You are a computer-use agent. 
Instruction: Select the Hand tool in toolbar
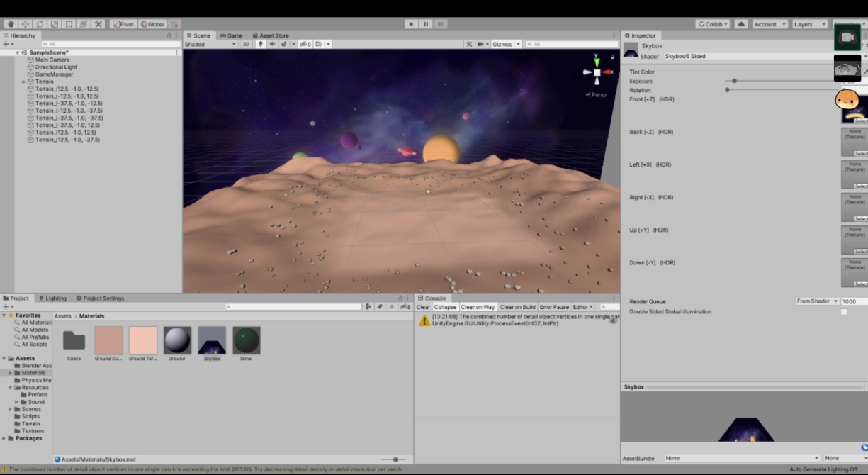10,24
